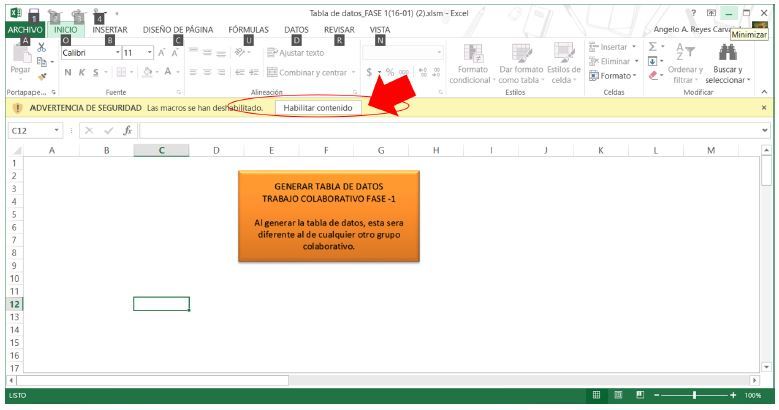This screenshot has height=410, width=779.
Task: Switch to the FÓRMULAS tab
Action: 248,30
